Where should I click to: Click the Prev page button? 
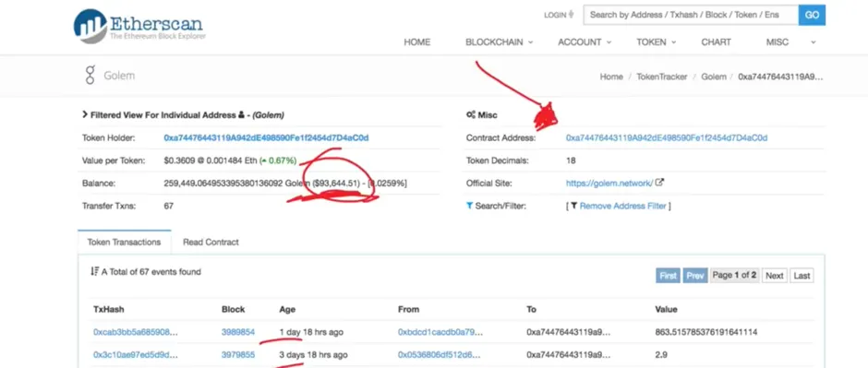click(694, 275)
